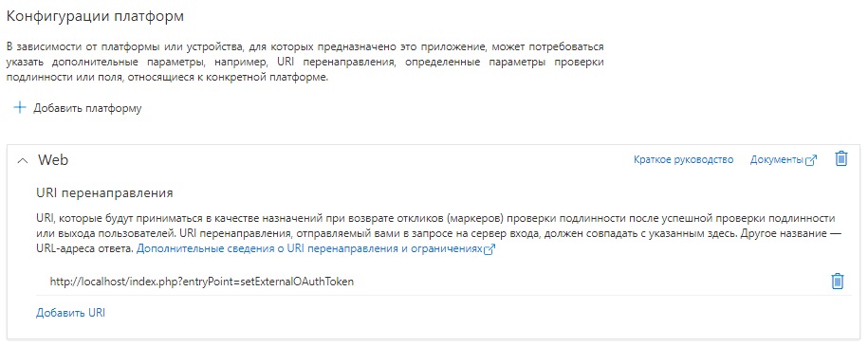This screenshot has width=868, height=346.
Task: Open the Документы link
Action: [776, 160]
